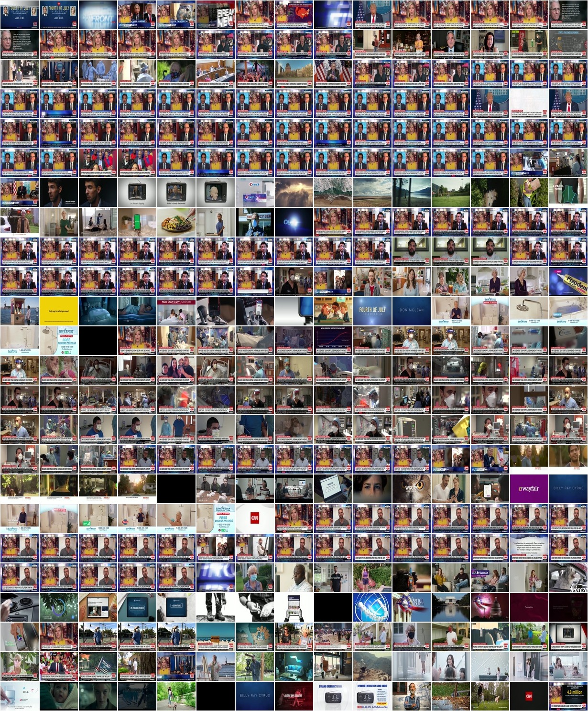Open the Febreze car ad thumbnail
The width and height of the screenshot is (588, 711).
click(568, 577)
